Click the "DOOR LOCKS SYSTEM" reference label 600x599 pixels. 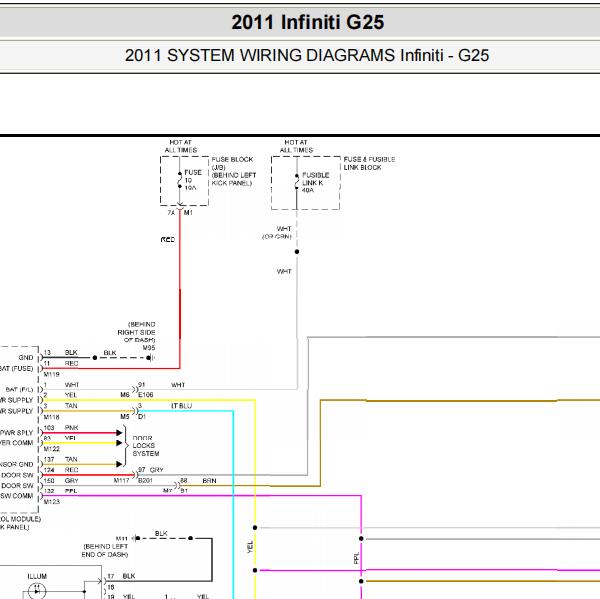146,446
